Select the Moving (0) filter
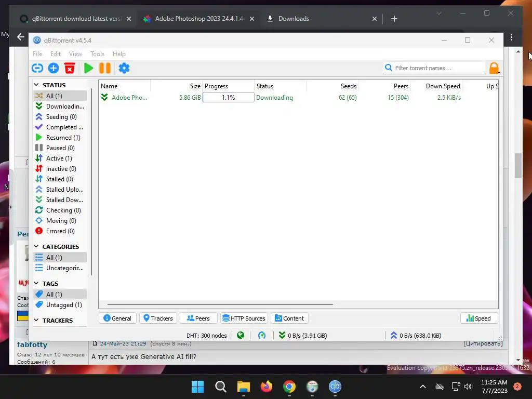The image size is (532, 399). 60,220
